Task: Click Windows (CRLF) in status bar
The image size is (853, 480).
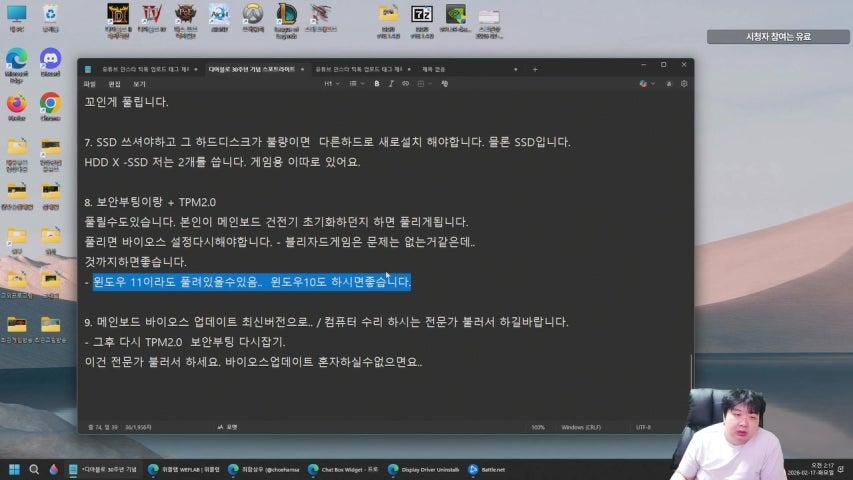Action: [x=581, y=427]
